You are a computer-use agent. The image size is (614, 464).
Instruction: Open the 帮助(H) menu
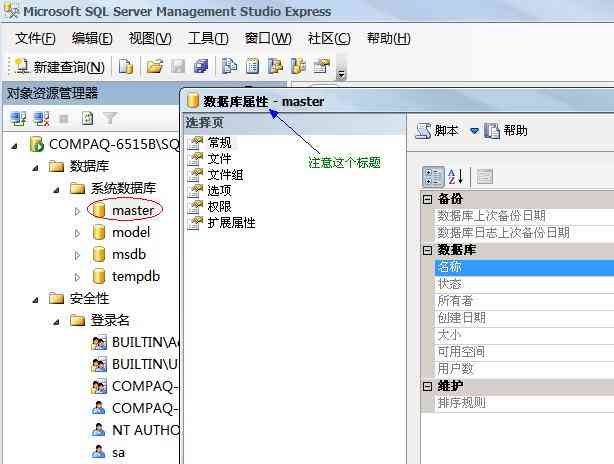pos(388,38)
